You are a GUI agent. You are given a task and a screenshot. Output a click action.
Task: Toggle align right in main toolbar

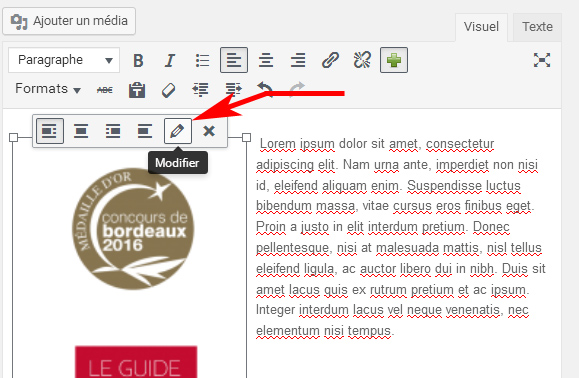tap(298, 60)
